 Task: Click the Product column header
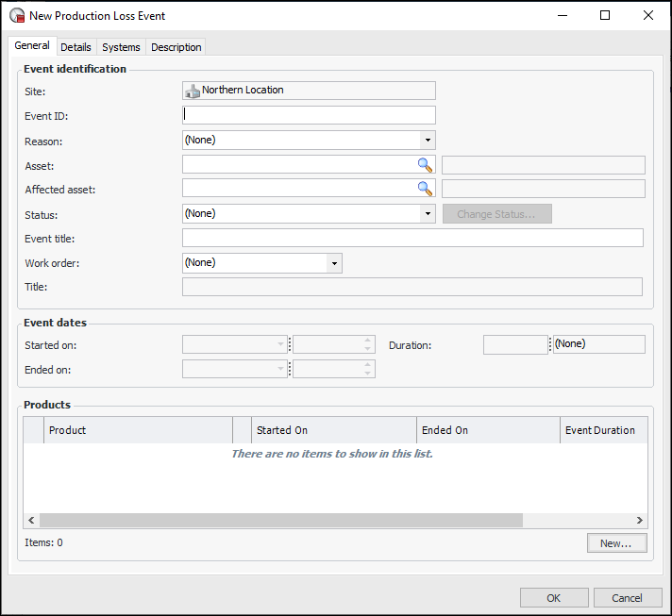point(139,430)
